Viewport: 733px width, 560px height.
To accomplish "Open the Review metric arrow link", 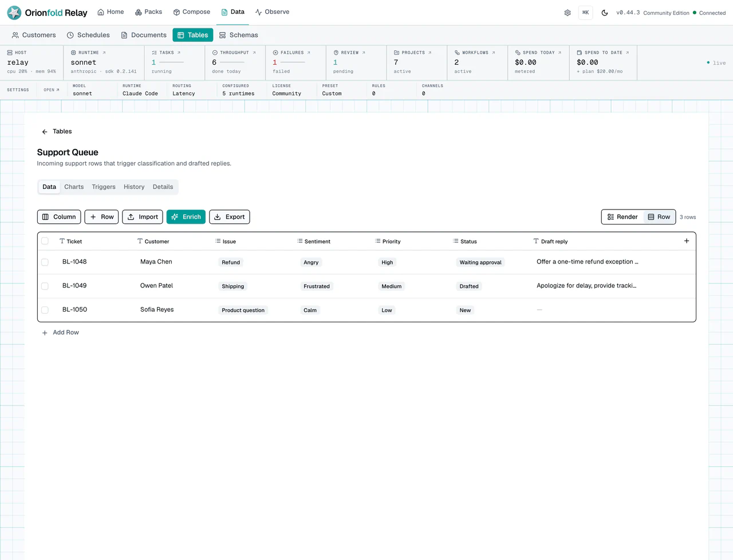I will click(364, 53).
